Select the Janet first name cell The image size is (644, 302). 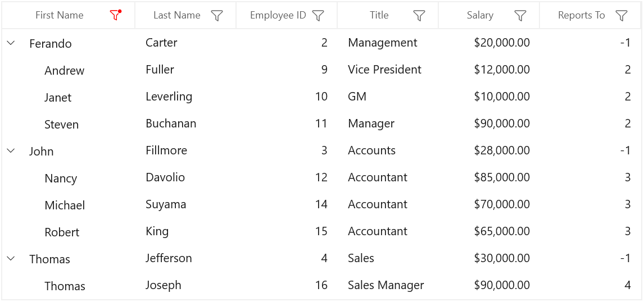point(58,98)
